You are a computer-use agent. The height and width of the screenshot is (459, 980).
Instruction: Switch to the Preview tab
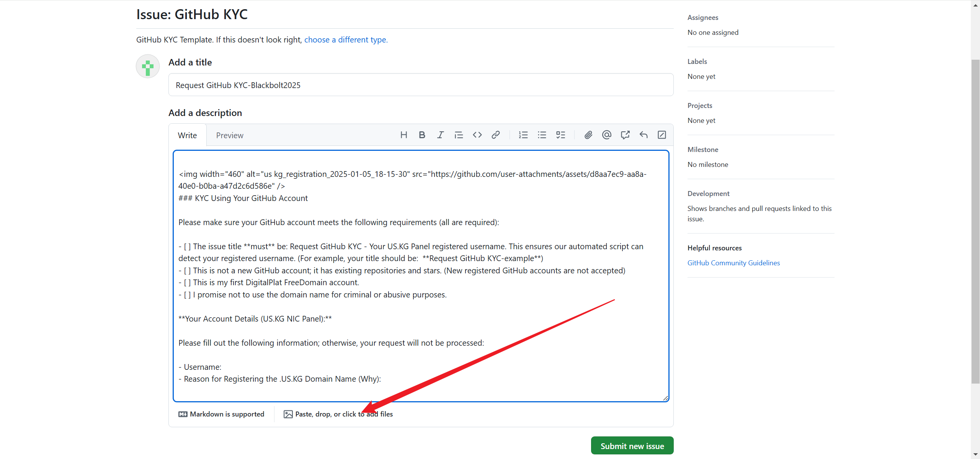coord(230,135)
